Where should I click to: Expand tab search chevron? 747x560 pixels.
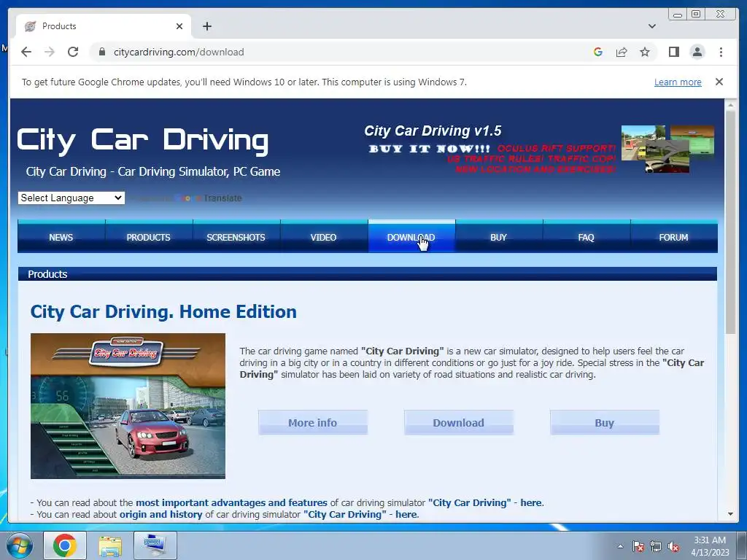651,26
